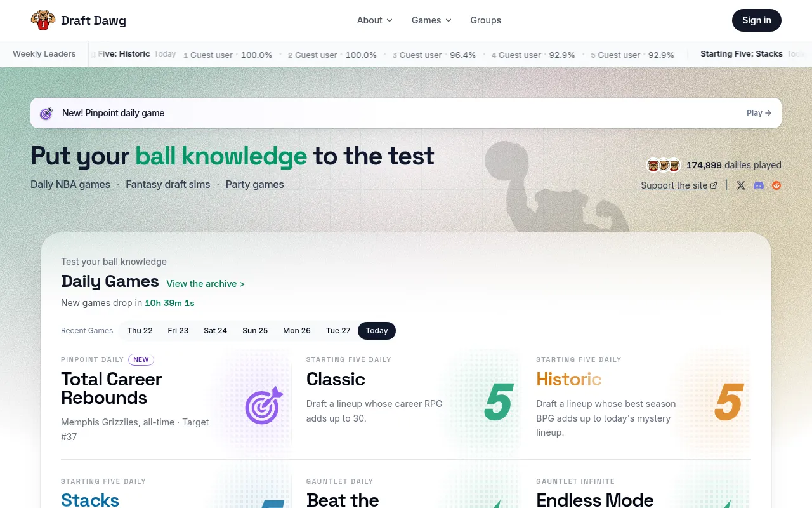
Task: Open the Groups page
Action: point(486,20)
